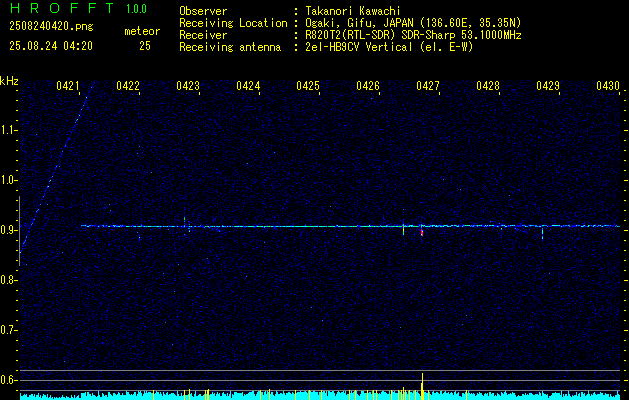Click the gray vertical range bar at left edge
This screenshot has width=629, height=400.
[19, 231]
